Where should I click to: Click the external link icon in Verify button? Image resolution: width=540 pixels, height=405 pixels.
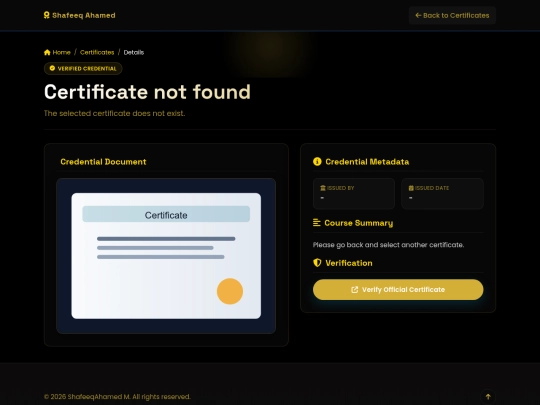coord(354,290)
